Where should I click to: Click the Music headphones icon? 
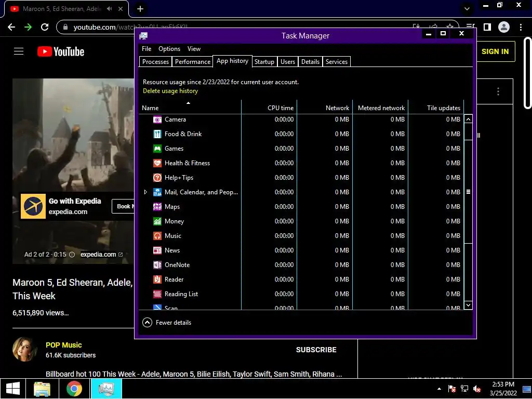click(157, 236)
